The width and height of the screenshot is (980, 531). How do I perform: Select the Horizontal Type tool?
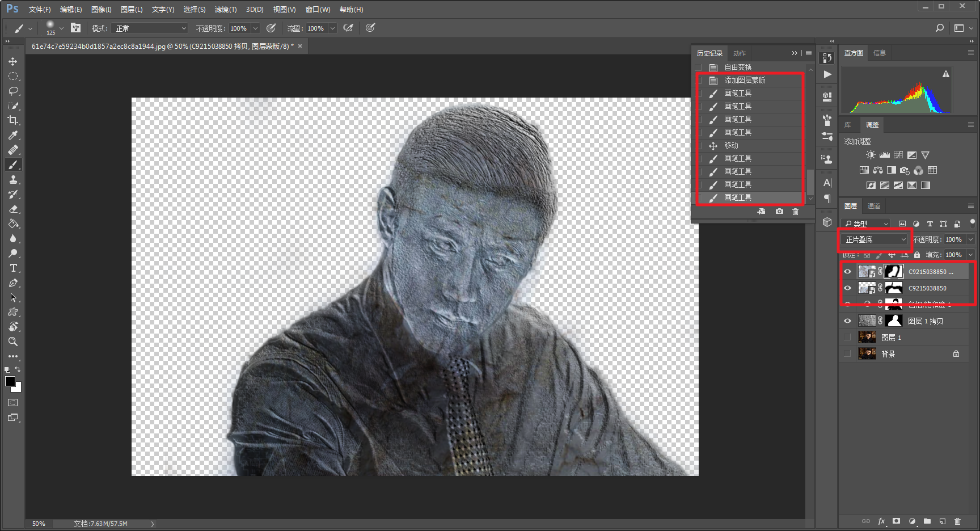pos(12,268)
